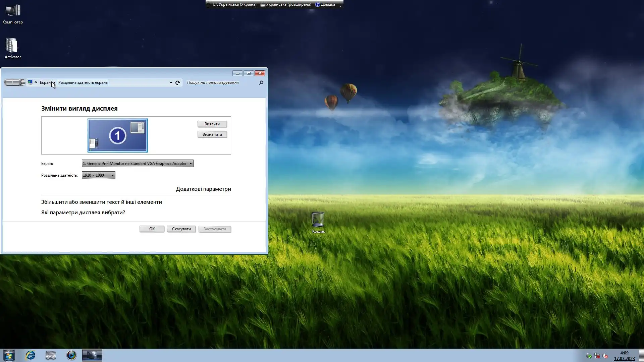Click the search magnifier icon
This screenshot has width=644, height=362.
click(261, 82)
